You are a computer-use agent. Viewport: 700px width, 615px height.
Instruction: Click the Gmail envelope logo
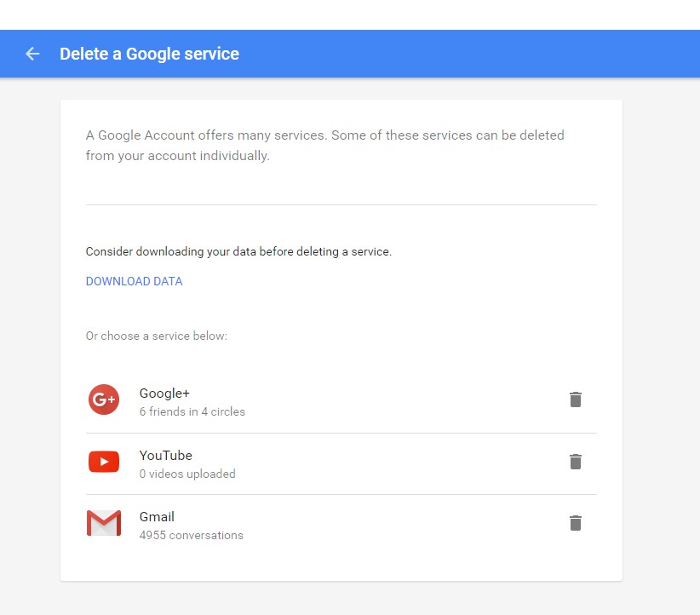point(104,523)
